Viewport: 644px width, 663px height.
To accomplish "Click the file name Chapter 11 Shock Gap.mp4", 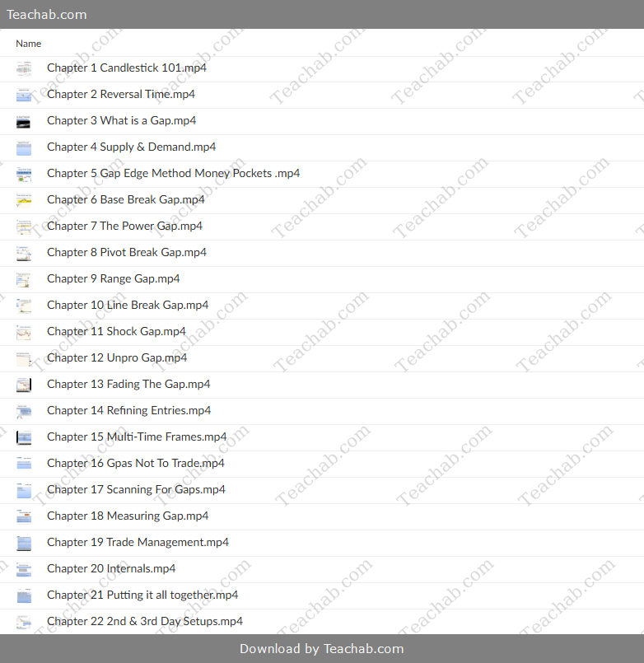I will click(116, 331).
